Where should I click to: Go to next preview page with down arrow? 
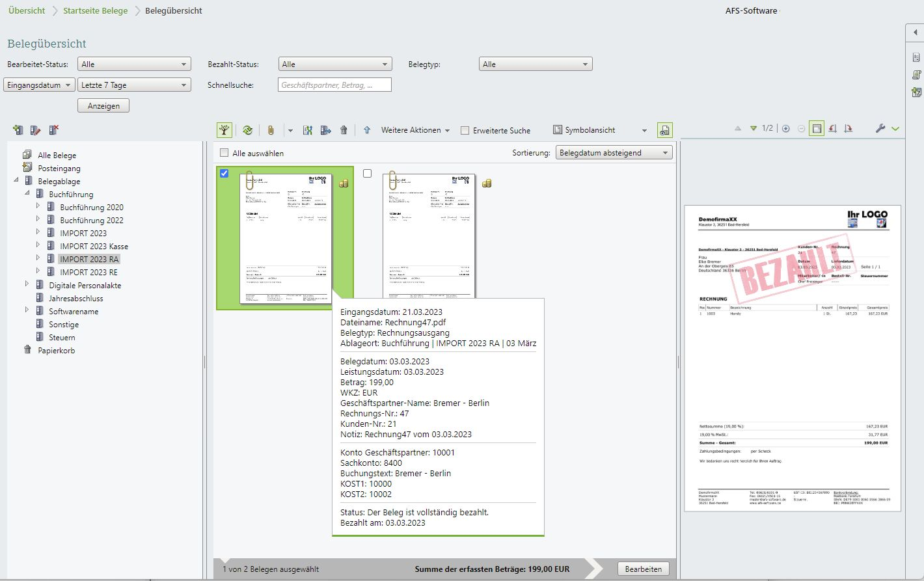pyautogui.click(x=754, y=129)
